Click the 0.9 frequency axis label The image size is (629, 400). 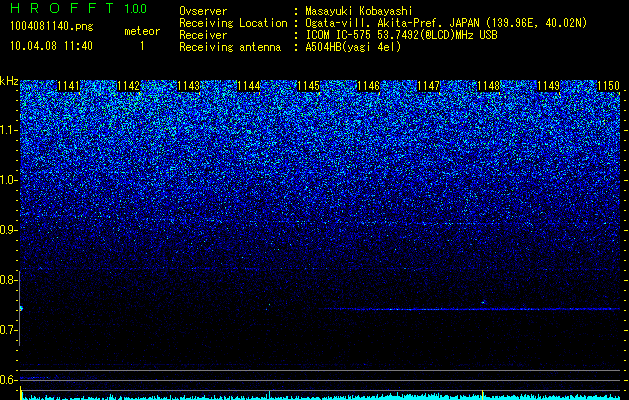click(8, 230)
